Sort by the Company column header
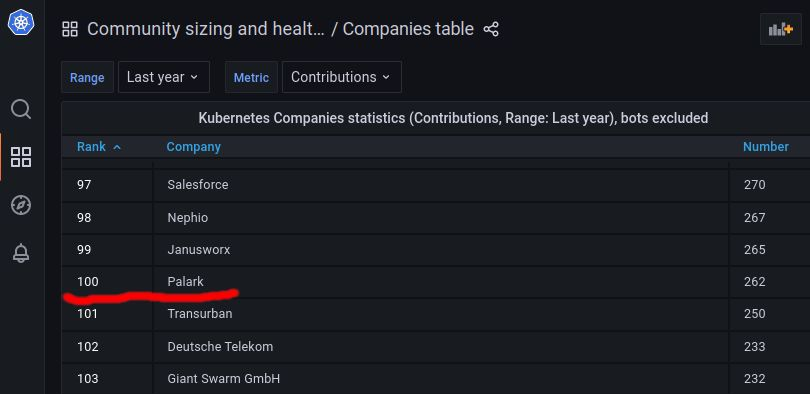Screen dimensions: 810x394 pyautogui.click(x=193, y=147)
